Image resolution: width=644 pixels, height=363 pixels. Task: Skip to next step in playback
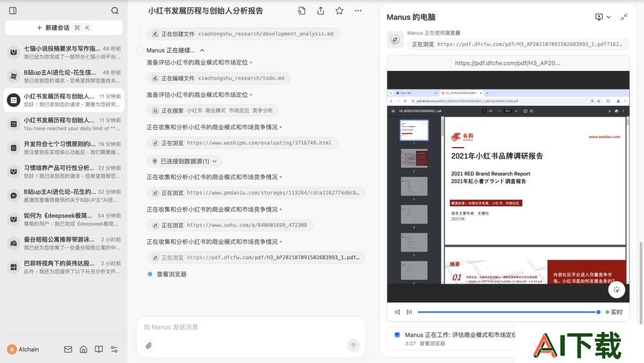click(409, 312)
